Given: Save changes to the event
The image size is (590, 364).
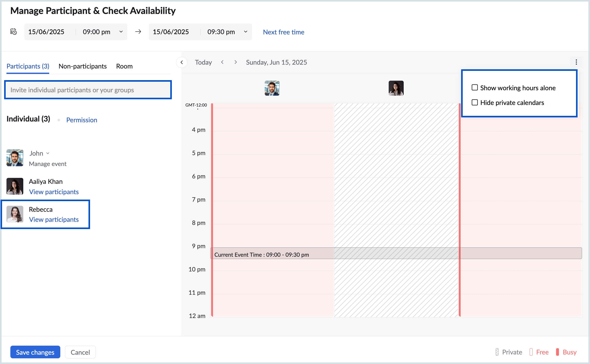Looking at the screenshot, I should tap(35, 352).
